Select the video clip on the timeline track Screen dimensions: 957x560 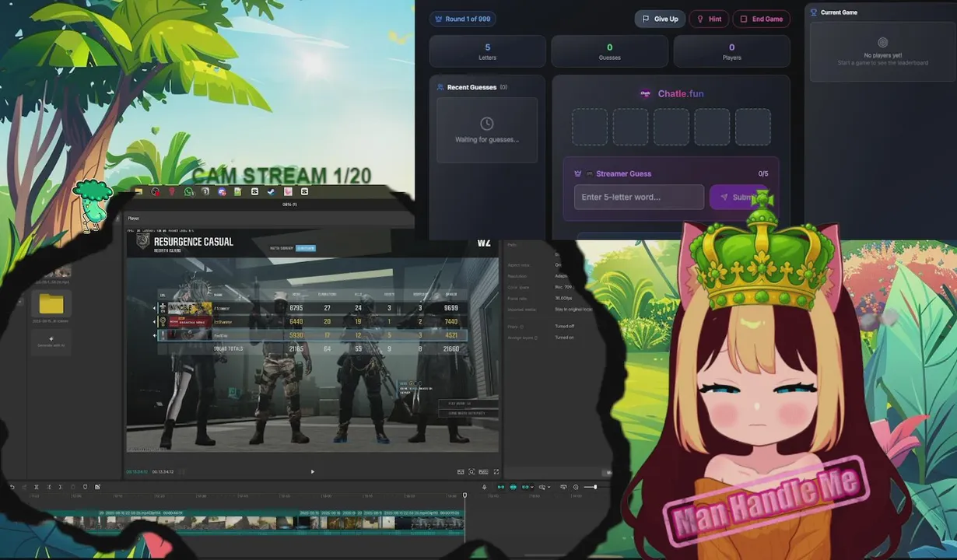257,522
